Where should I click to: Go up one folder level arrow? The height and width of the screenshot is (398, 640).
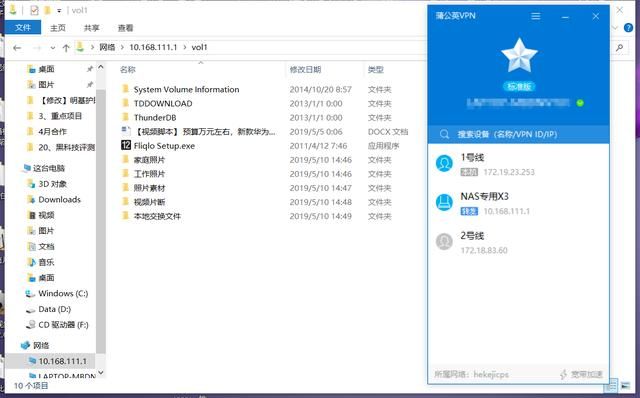coord(66,48)
